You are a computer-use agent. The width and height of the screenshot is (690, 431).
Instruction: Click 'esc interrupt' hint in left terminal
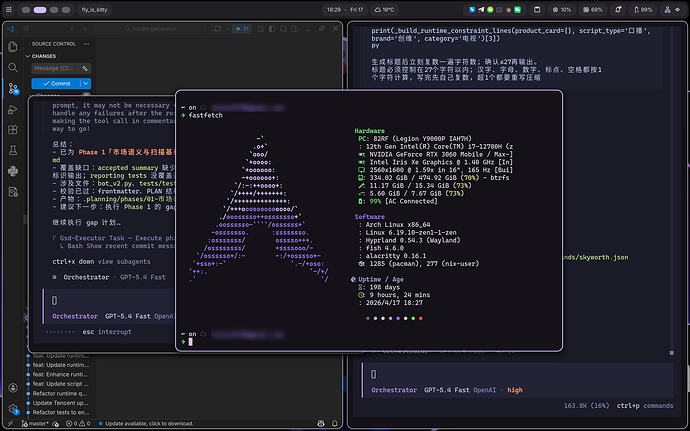[107, 332]
